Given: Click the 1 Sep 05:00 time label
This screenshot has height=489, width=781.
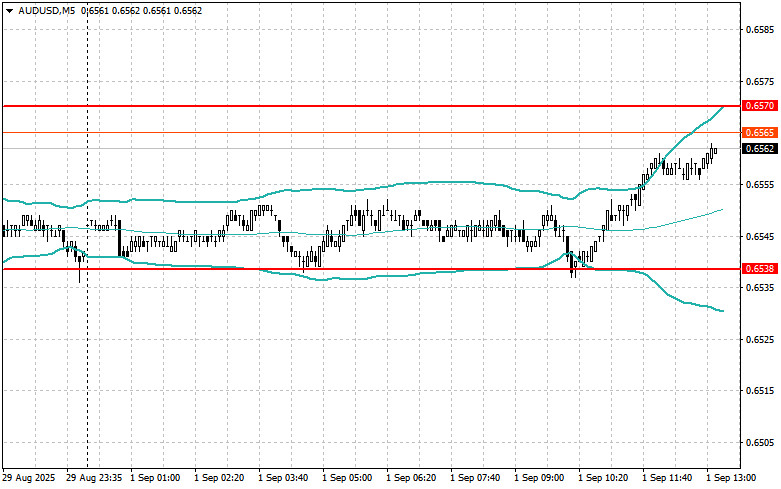Looking at the screenshot, I should point(347,478).
